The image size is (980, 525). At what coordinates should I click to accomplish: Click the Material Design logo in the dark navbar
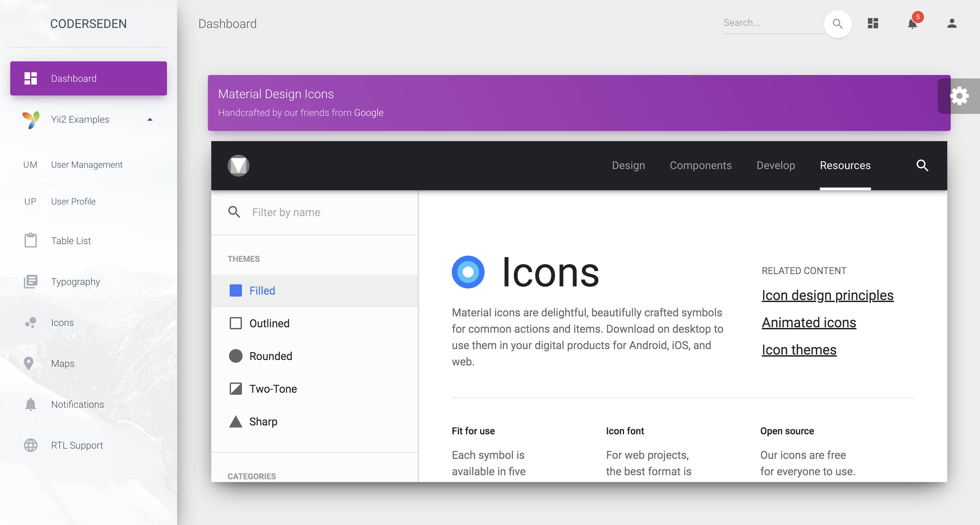coord(238,166)
